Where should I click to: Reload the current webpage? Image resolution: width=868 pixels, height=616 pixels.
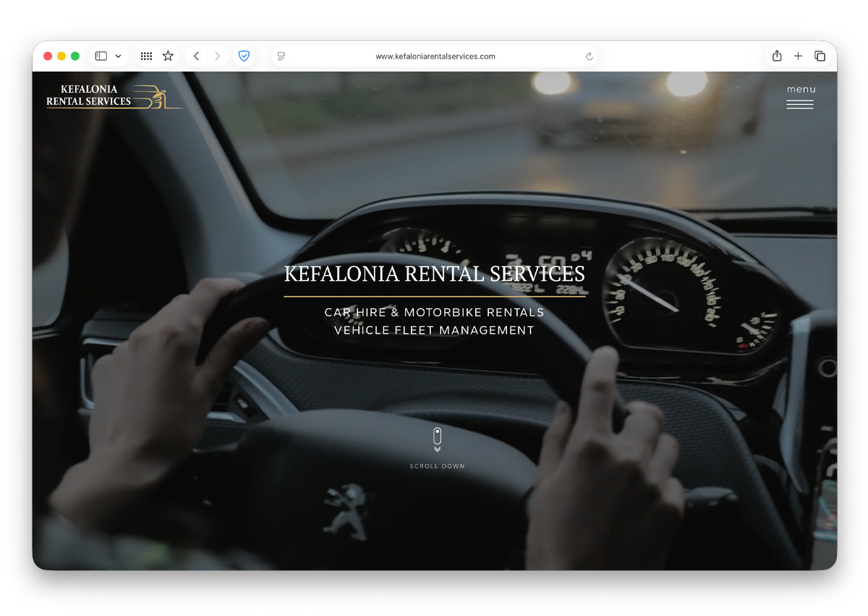(589, 56)
